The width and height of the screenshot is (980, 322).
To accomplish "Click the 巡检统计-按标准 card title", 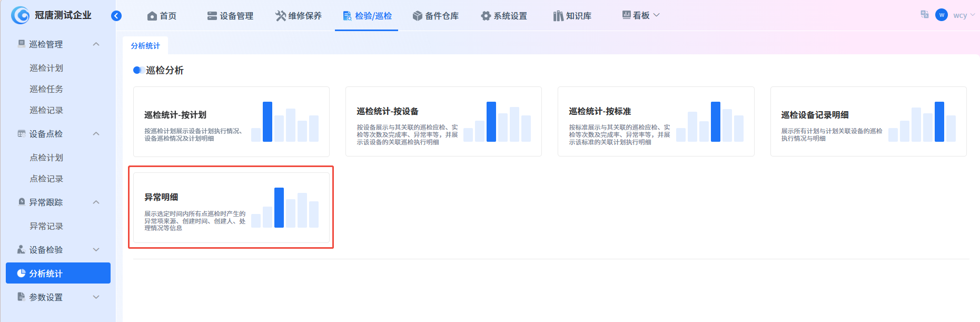I will (600, 111).
